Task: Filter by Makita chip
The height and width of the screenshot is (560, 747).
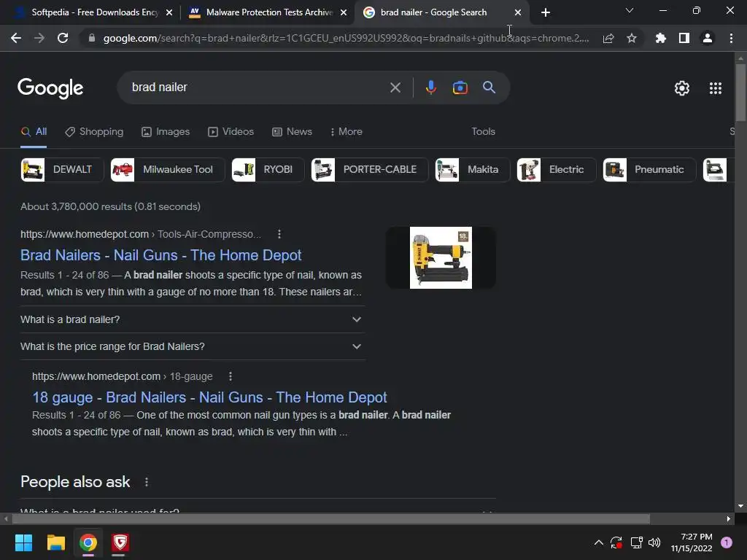Action: coord(473,169)
